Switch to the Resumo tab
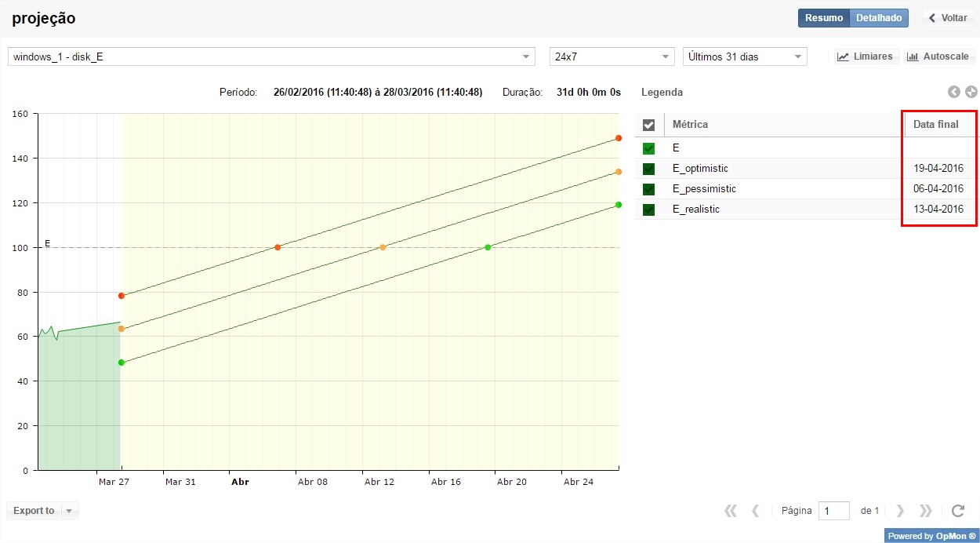The width and height of the screenshot is (980, 543). pos(823,18)
